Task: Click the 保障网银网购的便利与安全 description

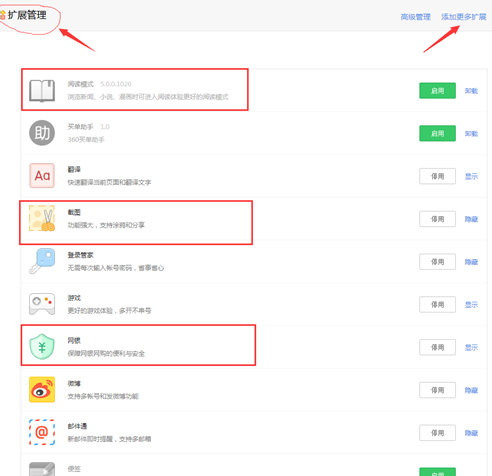Action: point(106,353)
